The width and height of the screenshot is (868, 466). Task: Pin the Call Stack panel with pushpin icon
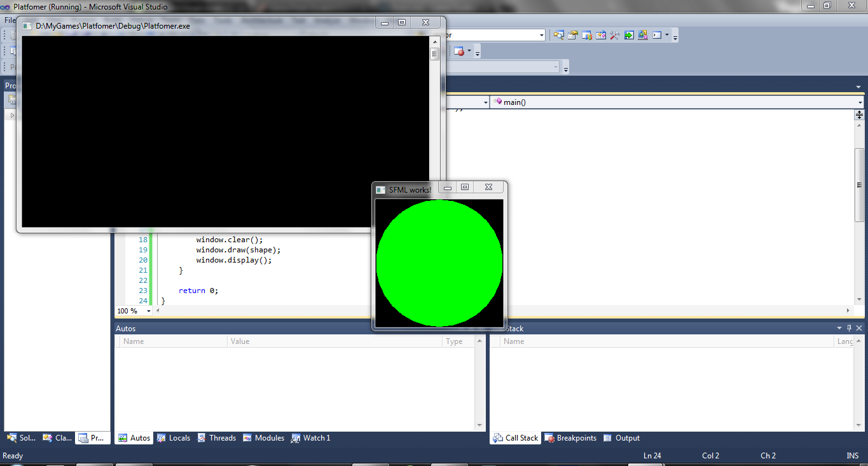tap(848, 328)
